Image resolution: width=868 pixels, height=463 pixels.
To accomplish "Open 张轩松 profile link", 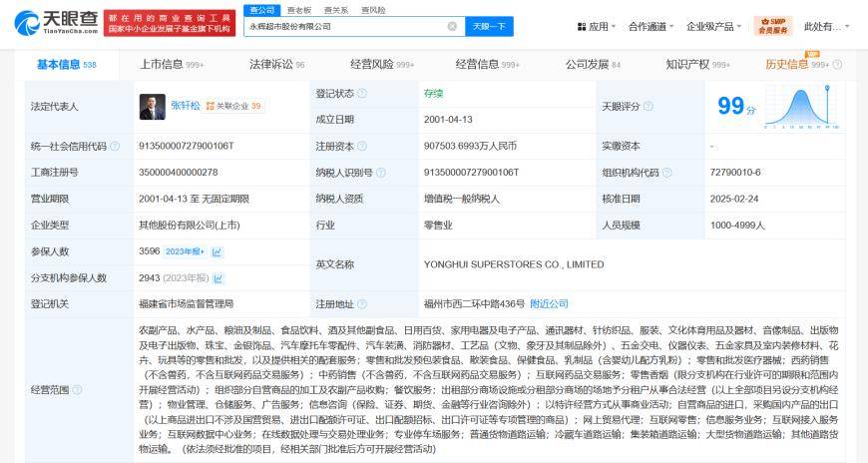I will (x=186, y=105).
